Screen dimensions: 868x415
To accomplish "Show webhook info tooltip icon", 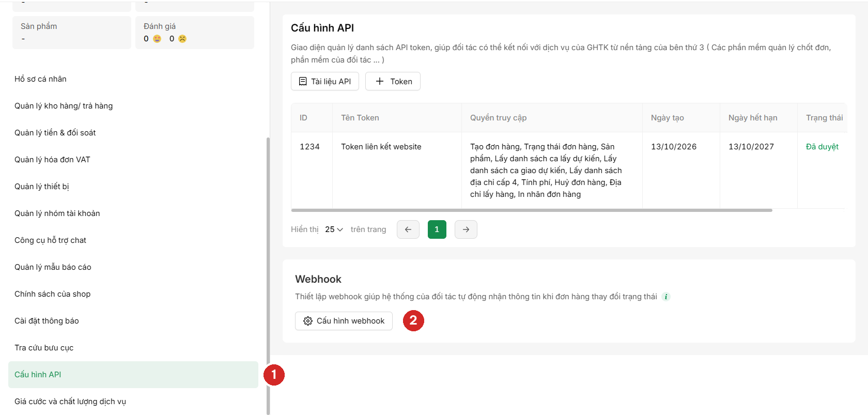I will click(x=666, y=297).
